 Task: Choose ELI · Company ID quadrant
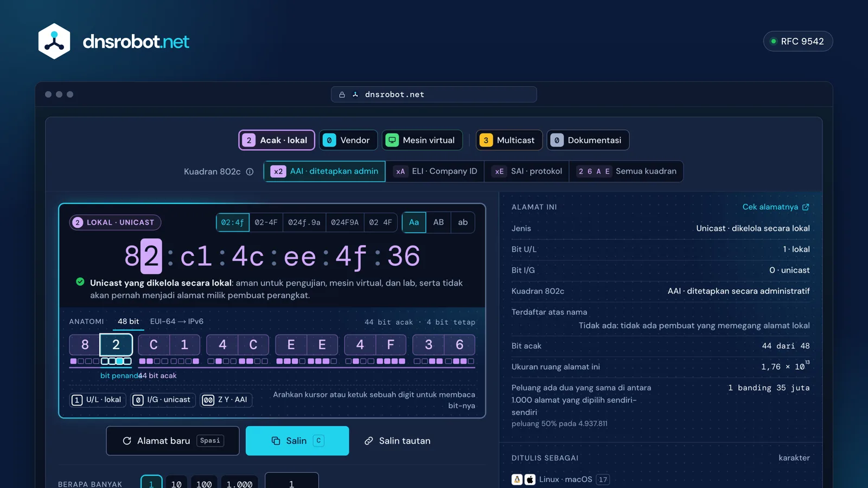tap(435, 171)
